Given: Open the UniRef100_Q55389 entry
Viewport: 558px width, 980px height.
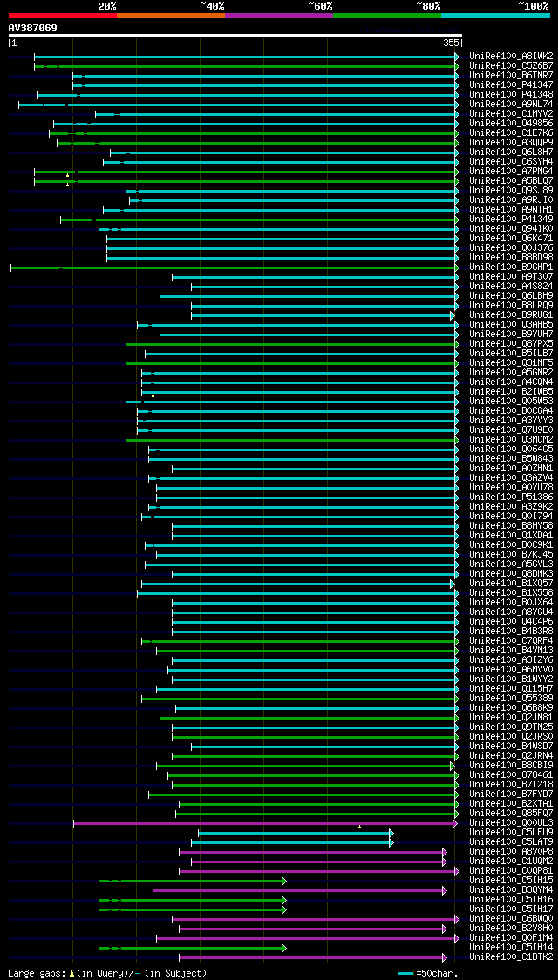Looking at the screenshot, I should [511, 699].
